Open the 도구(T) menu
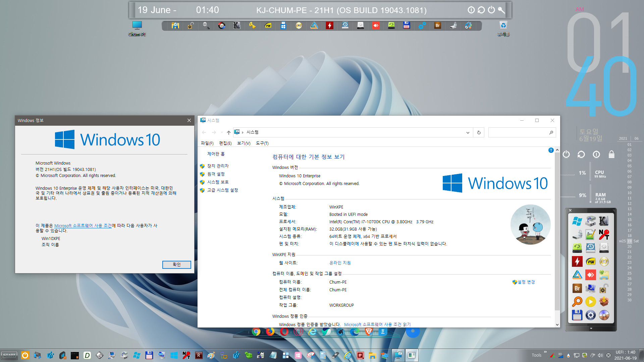This screenshot has height=362, width=644. (262, 143)
